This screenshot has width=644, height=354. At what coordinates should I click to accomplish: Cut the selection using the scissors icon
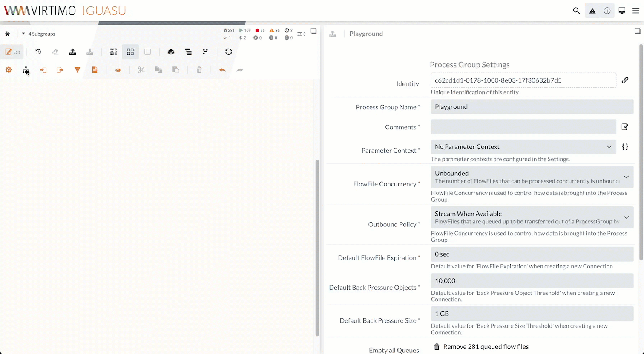coord(141,70)
